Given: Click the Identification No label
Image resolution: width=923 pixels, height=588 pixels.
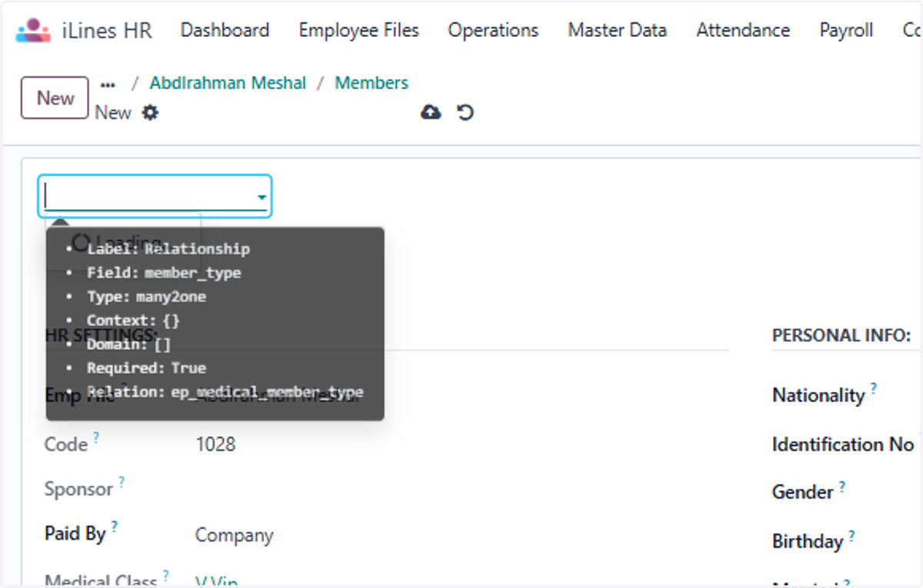Looking at the screenshot, I should pos(843,444).
